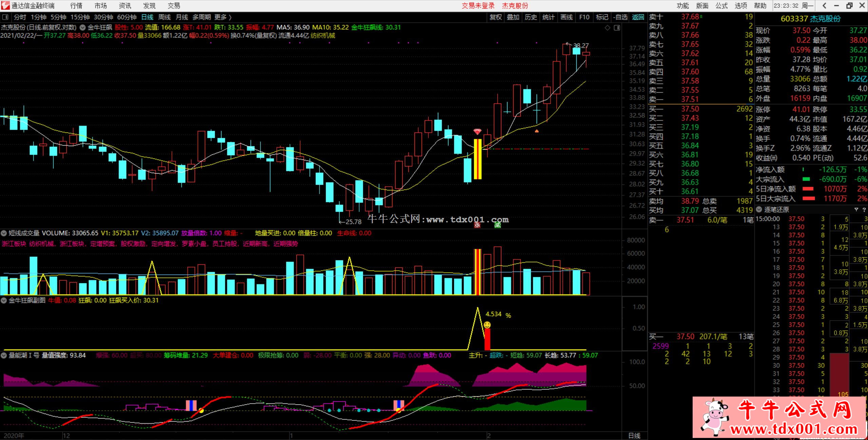Expand the 量能潮I号 indicator dropdown
This screenshot has width=868, height=440.
pos(4,355)
